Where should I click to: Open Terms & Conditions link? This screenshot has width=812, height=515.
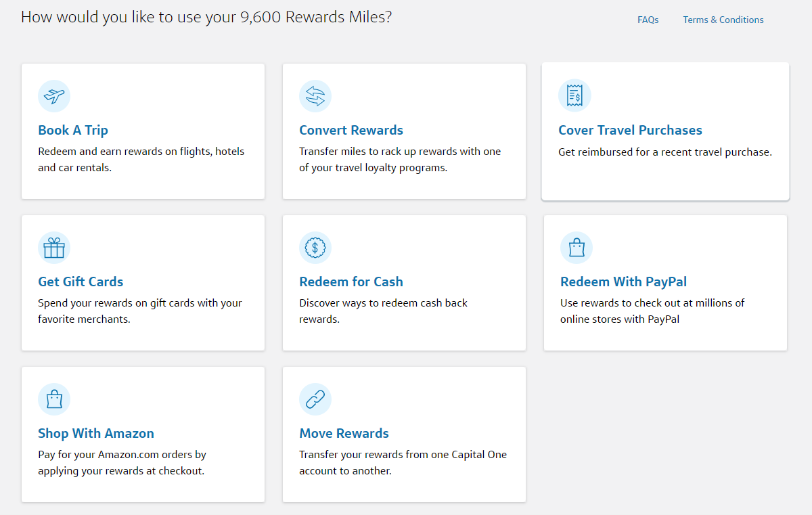[723, 20]
